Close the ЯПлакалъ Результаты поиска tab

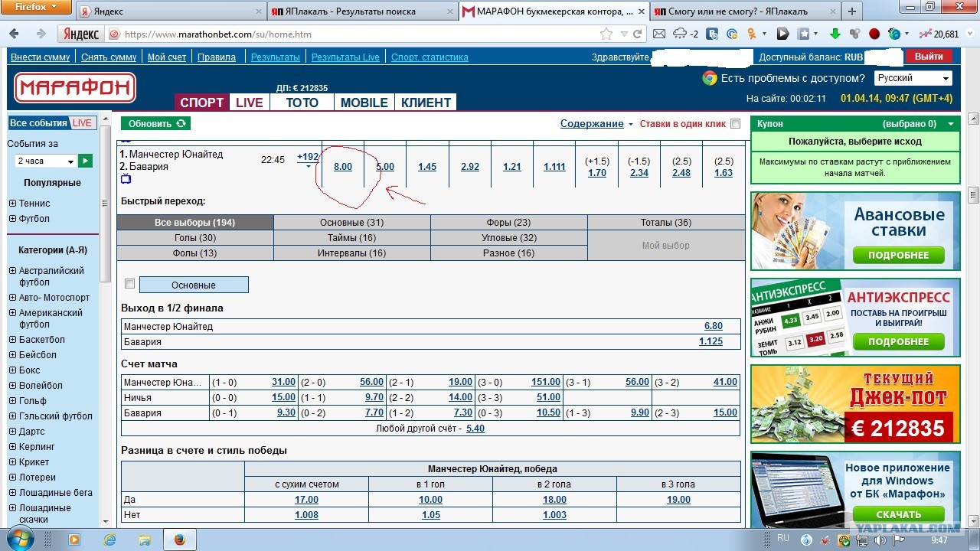[450, 11]
